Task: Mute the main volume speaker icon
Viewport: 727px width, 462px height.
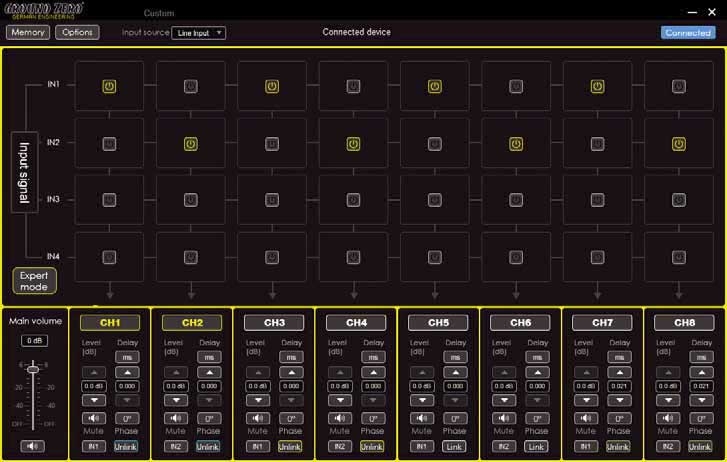Action: 34,446
